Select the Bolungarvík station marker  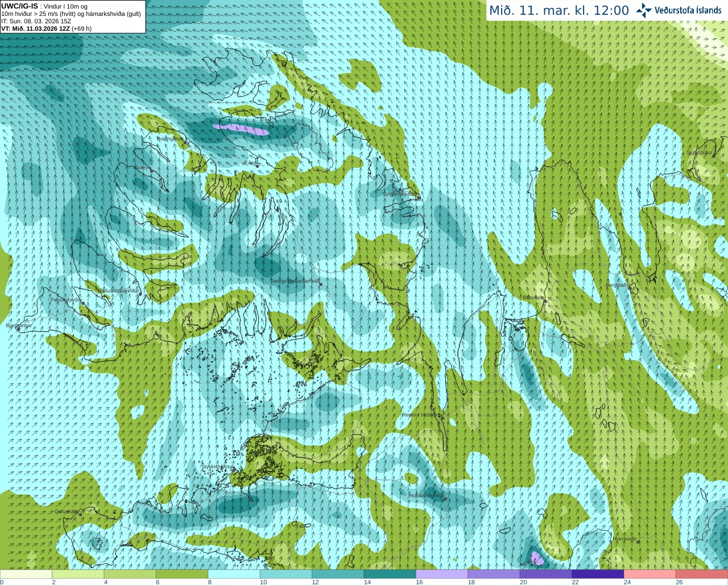pos(184,143)
